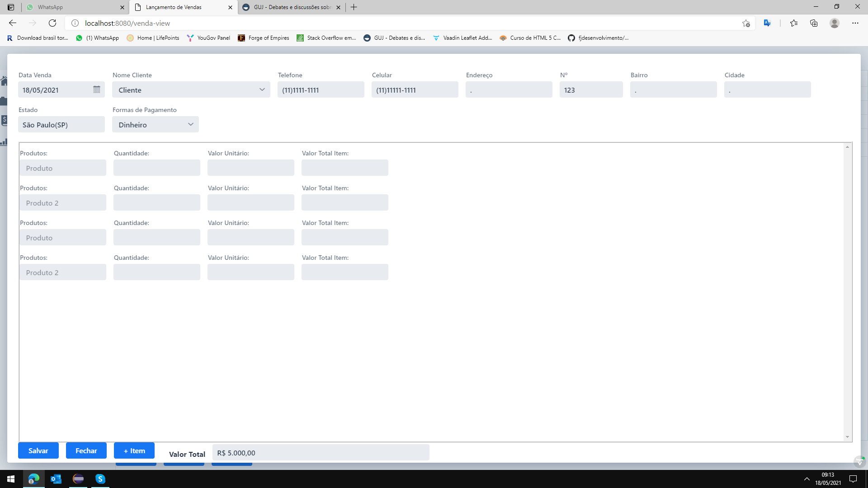
Task: Open the Home LifePoints bookmark
Action: click(153, 38)
